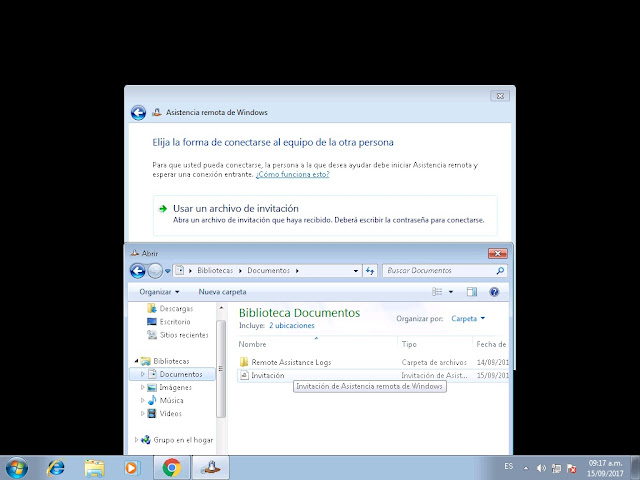
Task: Open the Action Center flag icon
Action: [x=572, y=468]
